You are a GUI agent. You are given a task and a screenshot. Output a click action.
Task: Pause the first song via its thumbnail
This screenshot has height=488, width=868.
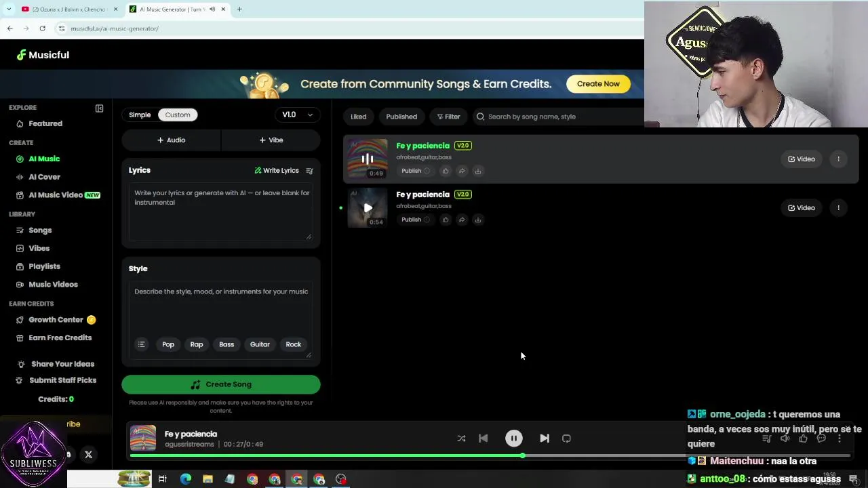pos(368,159)
